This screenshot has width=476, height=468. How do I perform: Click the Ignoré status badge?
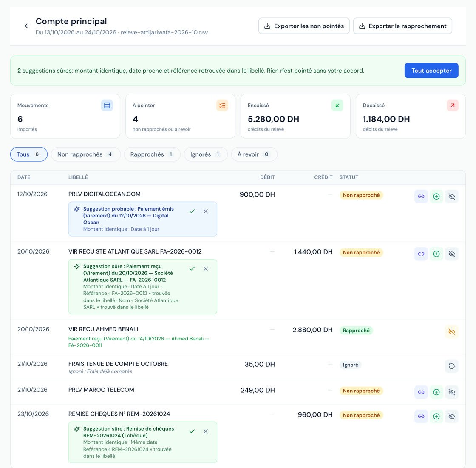pos(350,365)
